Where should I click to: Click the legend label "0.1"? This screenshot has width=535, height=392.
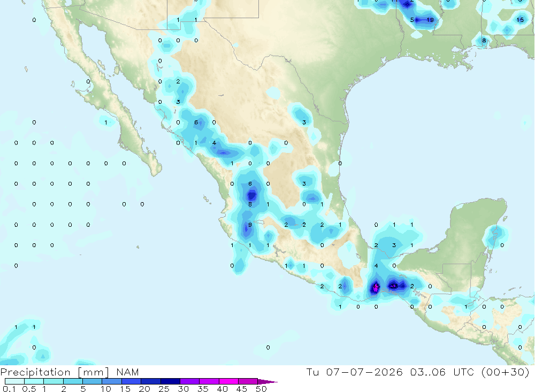[9, 389]
